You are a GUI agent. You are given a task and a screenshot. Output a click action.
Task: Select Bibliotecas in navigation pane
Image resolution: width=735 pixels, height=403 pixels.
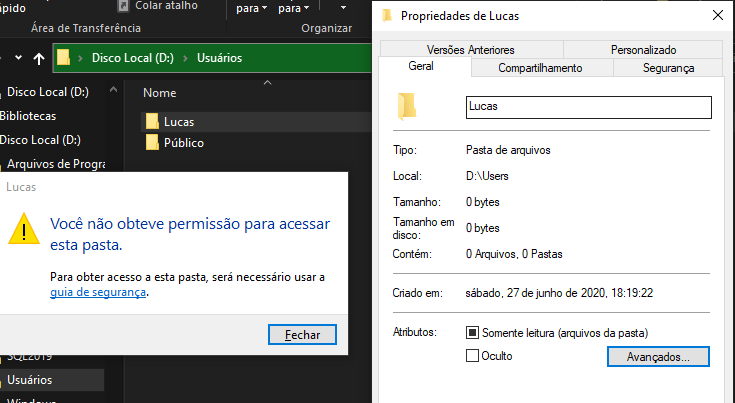pos(28,116)
